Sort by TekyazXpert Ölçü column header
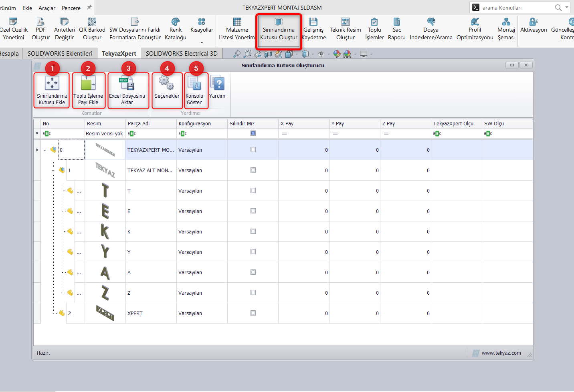This screenshot has width=574, height=392. [x=457, y=124]
